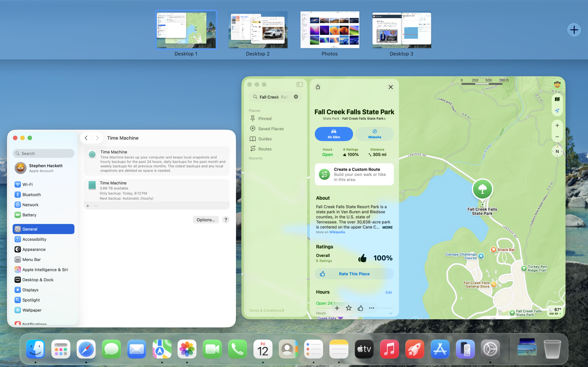Click the current location arrow icon
Screen dimensions: 588x367
click(x=557, y=111)
